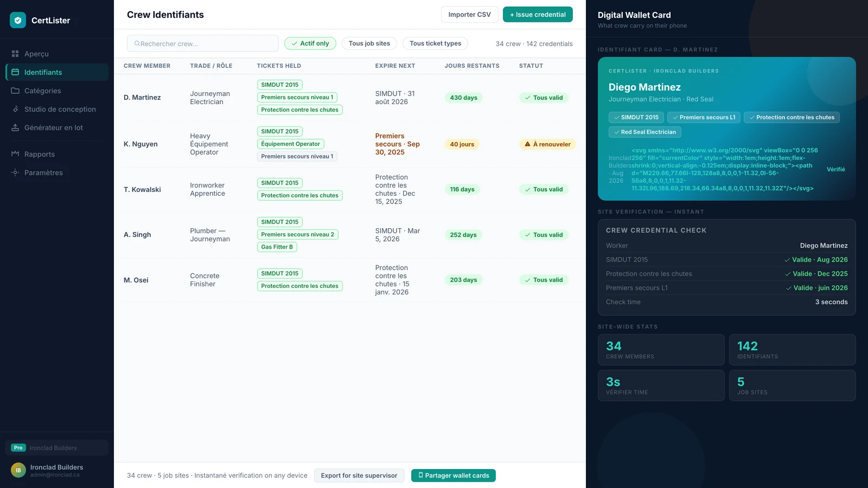The width and height of the screenshot is (868, 488).
Task: Click the Vérifié label on the wallet card
Action: [x=836, y=169]
